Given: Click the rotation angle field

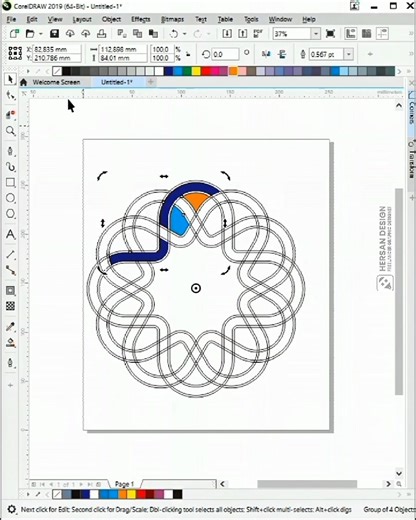Looking at the screenshot, I should coord(225,54).
